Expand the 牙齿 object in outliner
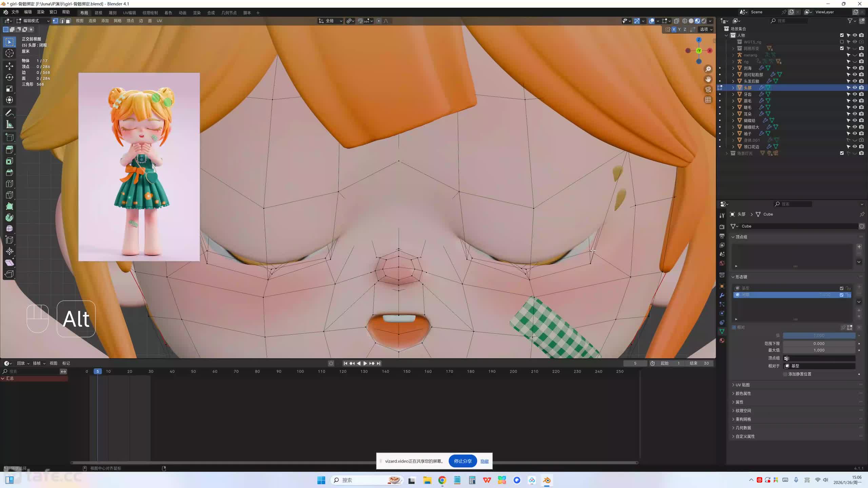868x488 pixels. click(733, 94)
